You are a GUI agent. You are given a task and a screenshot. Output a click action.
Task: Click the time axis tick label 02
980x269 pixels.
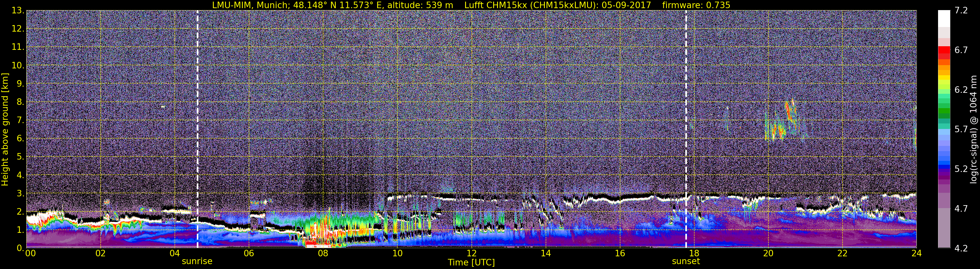(x=101, y=253)
